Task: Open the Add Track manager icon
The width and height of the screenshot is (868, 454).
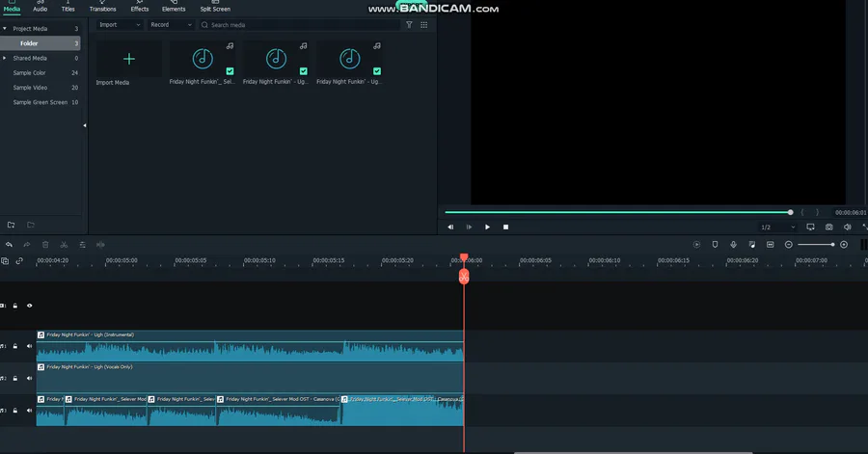Action: 5,261
